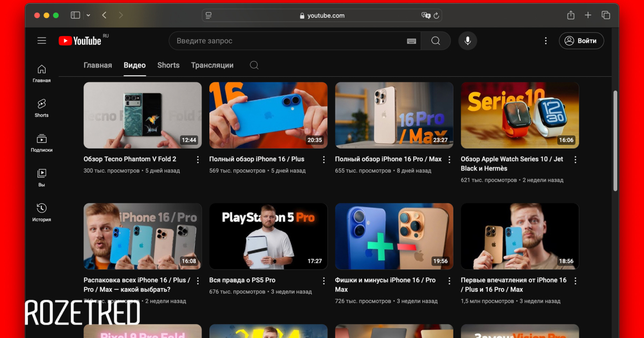
Task: Open options menu for Tecno Phantom V Fold 2 video
Action: (x=197, y=159)
